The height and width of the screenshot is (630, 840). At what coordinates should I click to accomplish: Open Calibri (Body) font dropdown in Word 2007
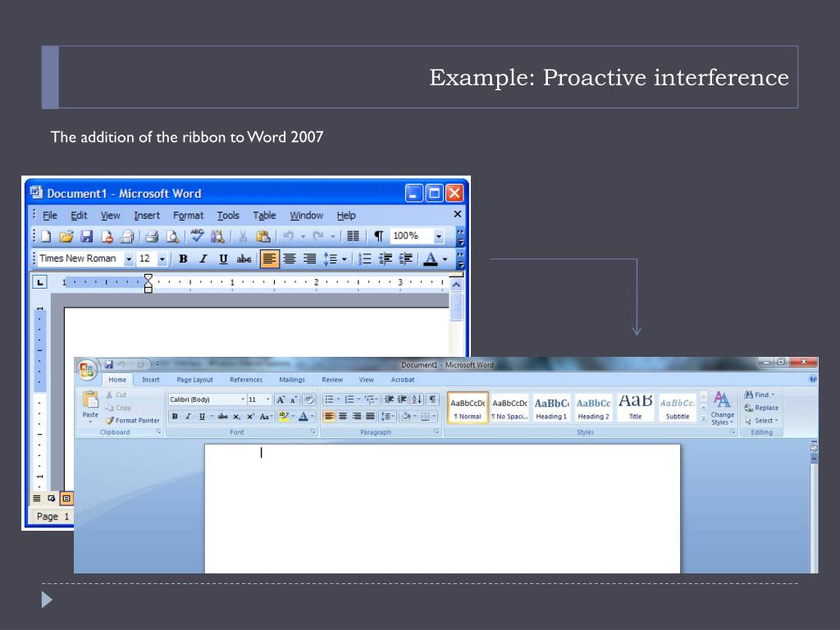pyautogui.click(x=243, y=399)
